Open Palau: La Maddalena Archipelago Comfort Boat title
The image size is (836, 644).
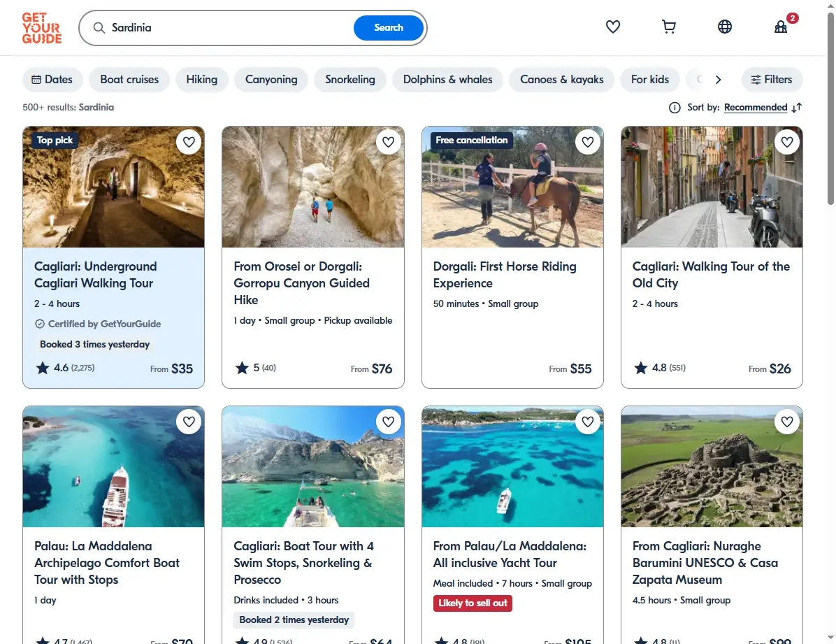107,563
